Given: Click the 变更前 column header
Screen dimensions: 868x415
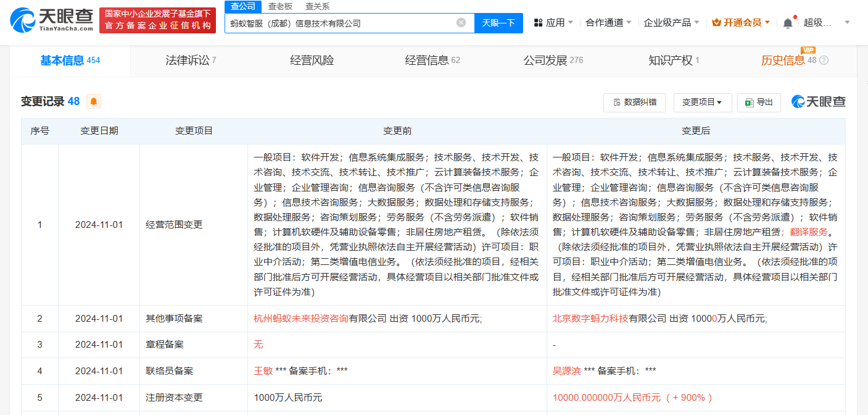Looking at the screenshot, I should (397, 131).
